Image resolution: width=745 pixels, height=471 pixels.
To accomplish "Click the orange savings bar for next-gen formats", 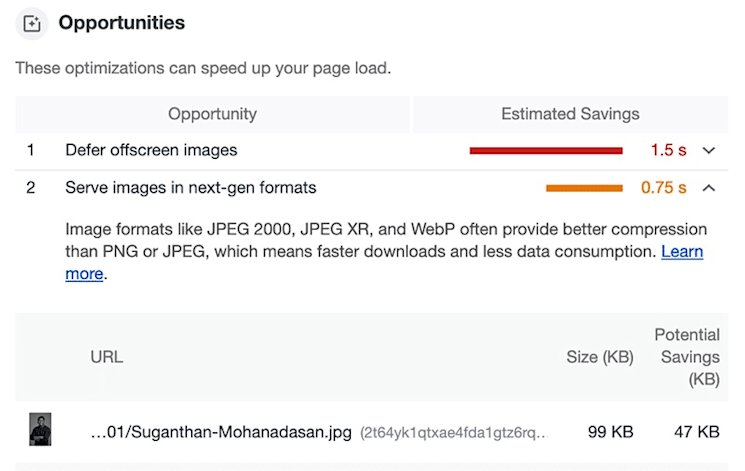I will coord(584,187).
